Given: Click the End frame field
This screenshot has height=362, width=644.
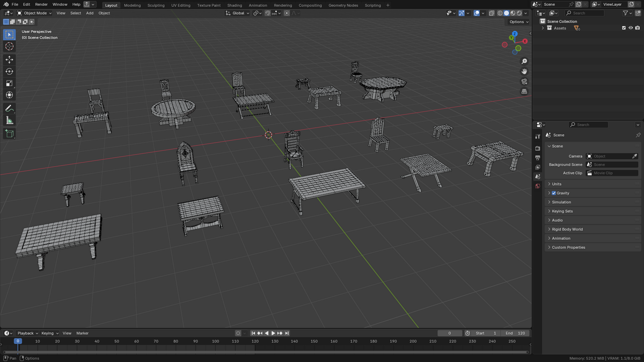Looking at the screenshot, I should click(516, 333).
